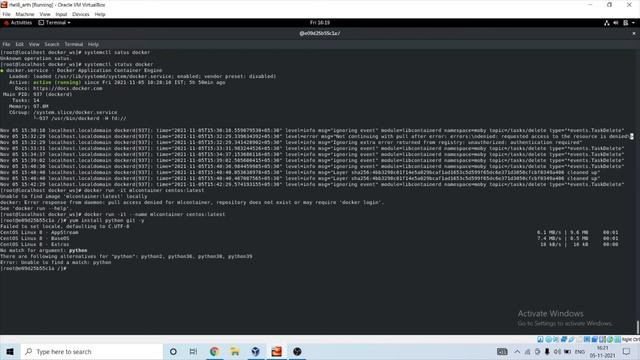Open Cortana circle icon on taskbar
This screenshot has height=360, width=640.
pyautogui.click(x=173, y=351)
